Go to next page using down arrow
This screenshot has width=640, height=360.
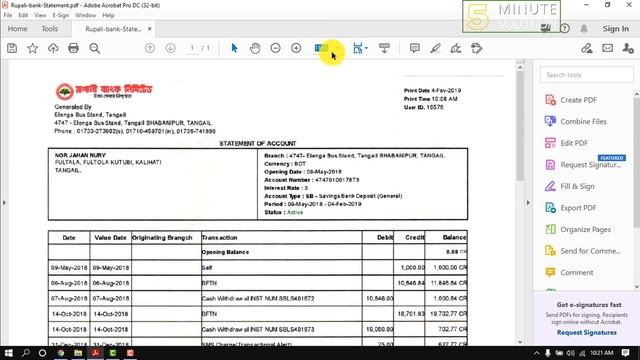[x=170, y=48]
